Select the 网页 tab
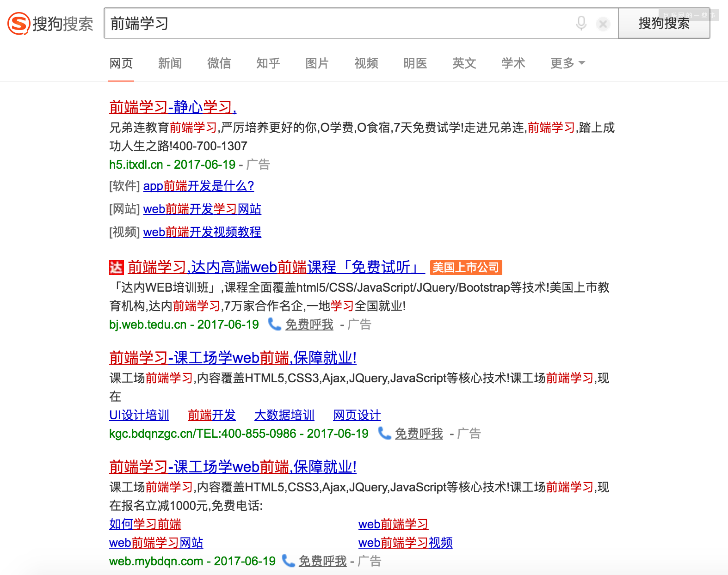728x575 pixels. click(121, 63)
